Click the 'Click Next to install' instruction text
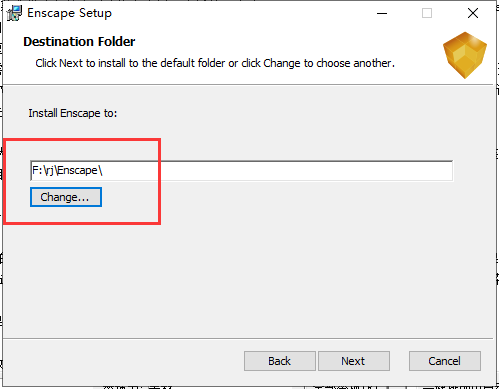 215,63
